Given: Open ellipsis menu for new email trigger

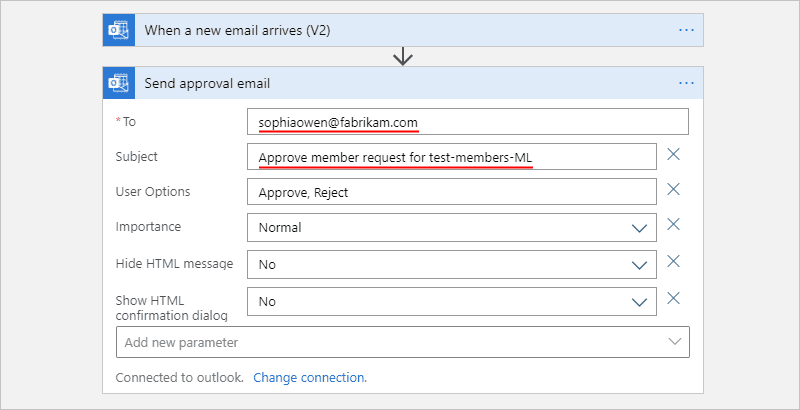Looking at the screenshot, I should 686,31.
